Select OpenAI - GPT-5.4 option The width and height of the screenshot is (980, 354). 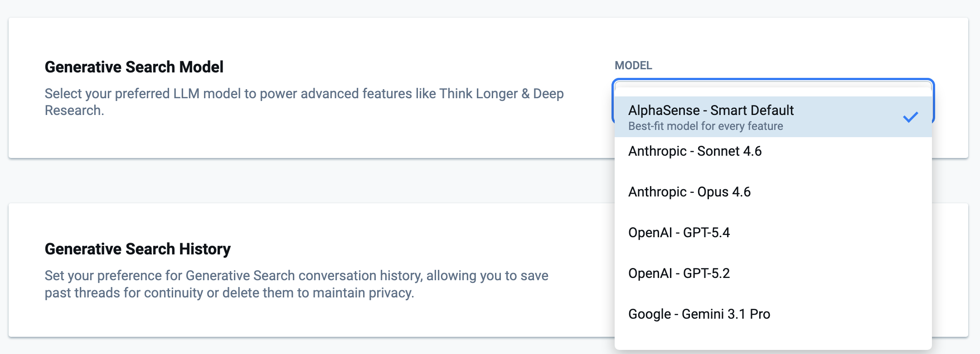tap(679, 233)
